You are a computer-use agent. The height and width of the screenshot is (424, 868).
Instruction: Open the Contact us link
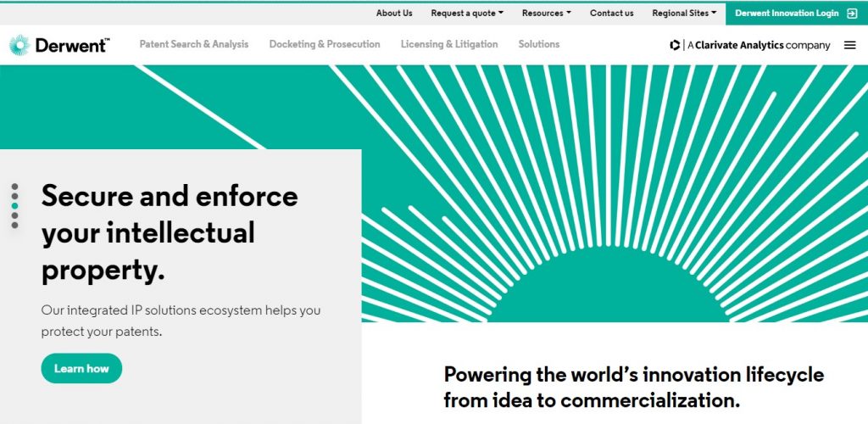(612, 14)
